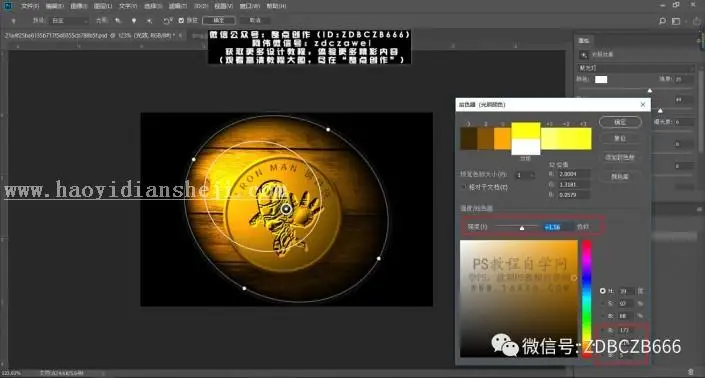Image resolution: width=705 pixels, height=378 pixels.
Task: Add a new point light
Action: (134, 21)
